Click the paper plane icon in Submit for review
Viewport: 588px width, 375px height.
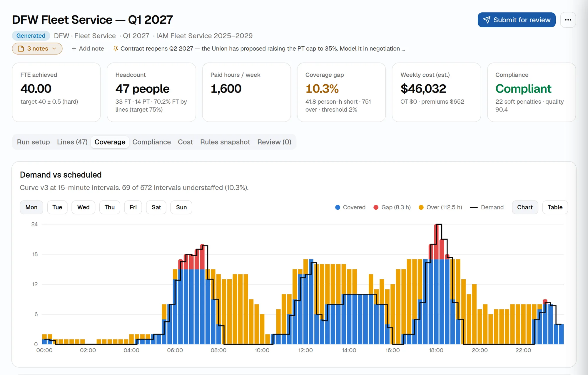[487, 20]
